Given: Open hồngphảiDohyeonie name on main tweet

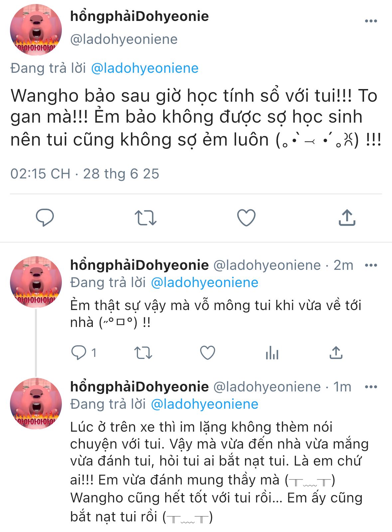Looking at the screenshot, I should click(x=139, y=16).
